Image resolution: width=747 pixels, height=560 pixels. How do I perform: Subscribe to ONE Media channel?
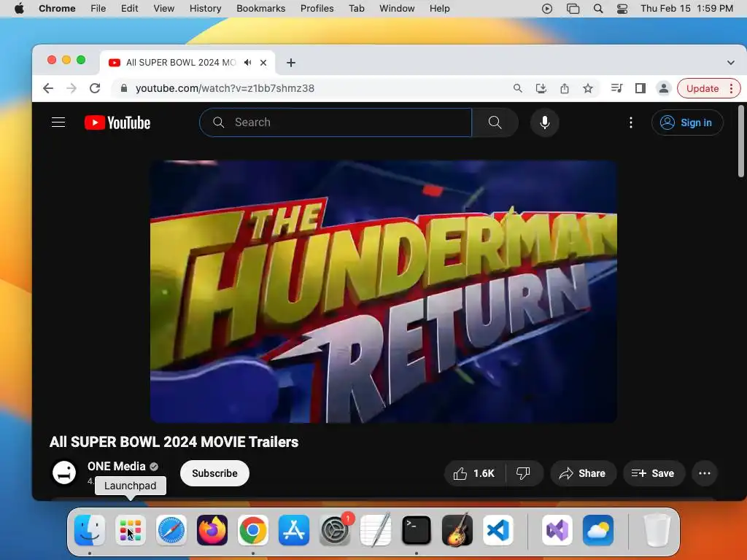(214, 473)
